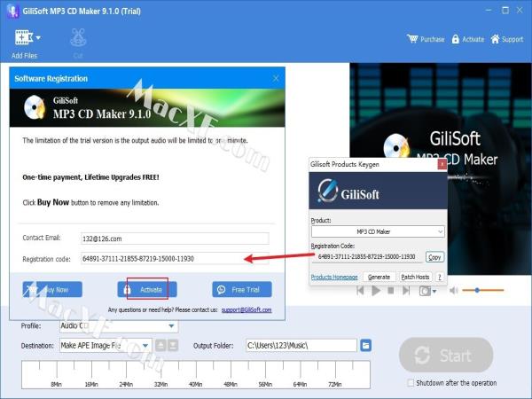Click the Add Files icon
This screenshot has height=399, width=532.
click(23, 37)
